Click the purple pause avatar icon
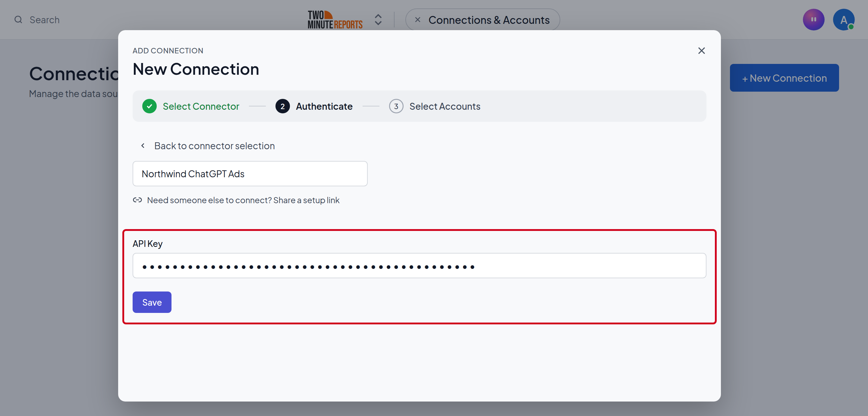The height and width of the screenshot is (416, 868). coord(813,20)
